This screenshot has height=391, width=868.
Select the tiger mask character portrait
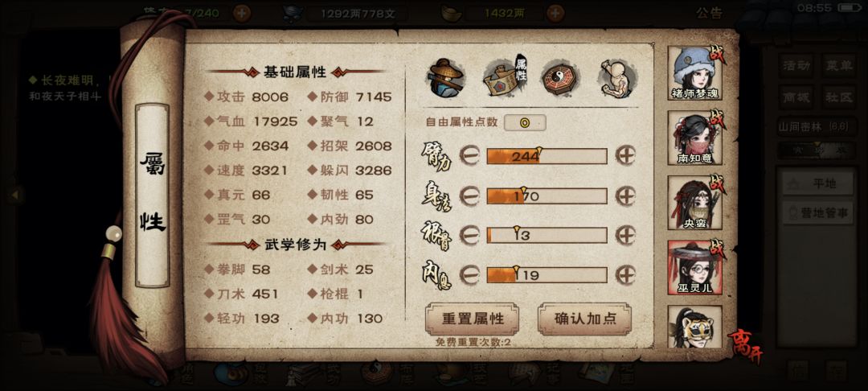[x=695, y=327]
